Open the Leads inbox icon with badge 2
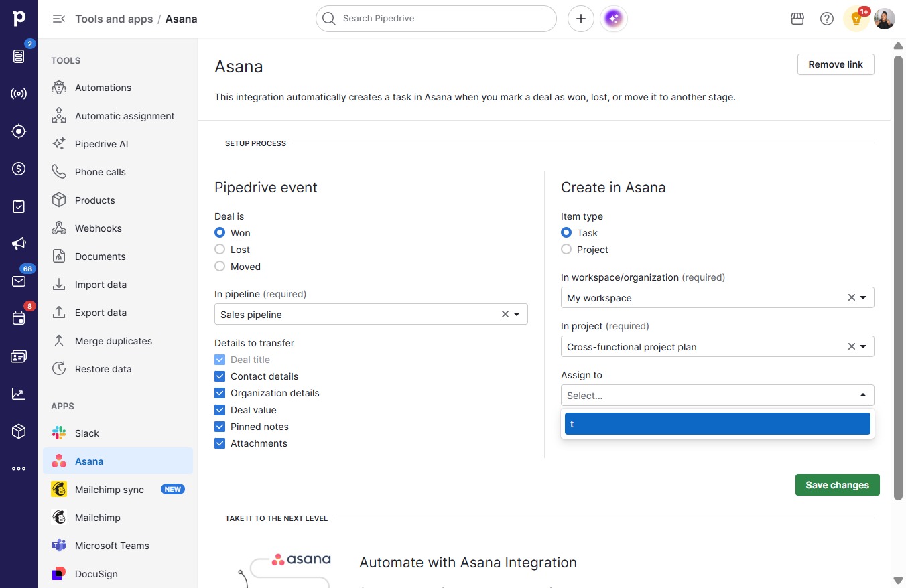This screenshot has height=588, width=906. pos(19,56)
